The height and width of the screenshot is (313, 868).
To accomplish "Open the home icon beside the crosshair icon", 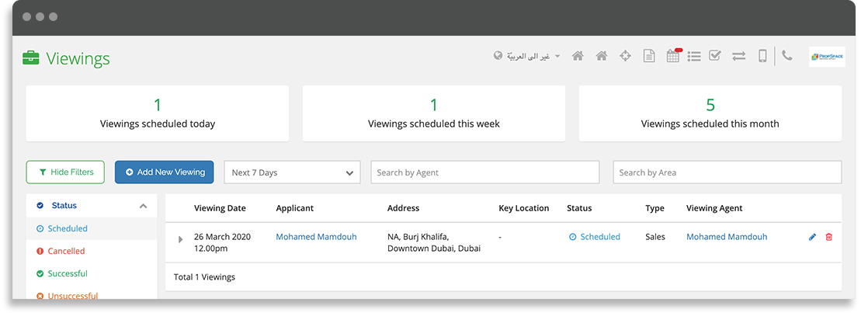I will tap(602, 55).
